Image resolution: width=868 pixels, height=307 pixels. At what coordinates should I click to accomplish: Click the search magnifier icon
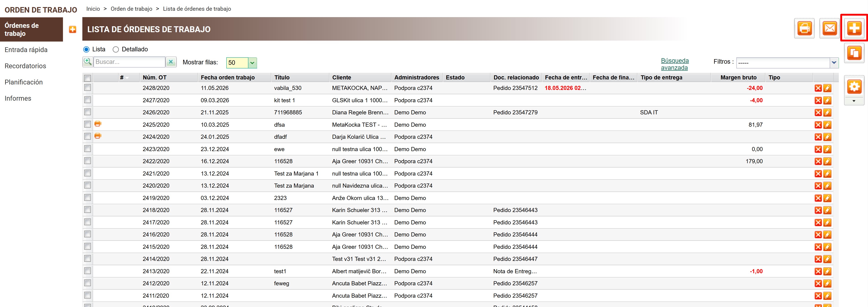[x=88, y=62]
